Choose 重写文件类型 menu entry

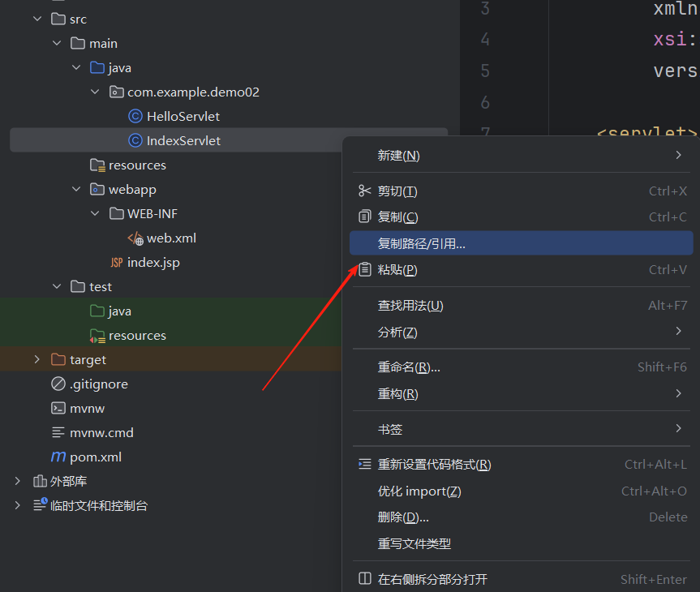(x=521, y=544)
